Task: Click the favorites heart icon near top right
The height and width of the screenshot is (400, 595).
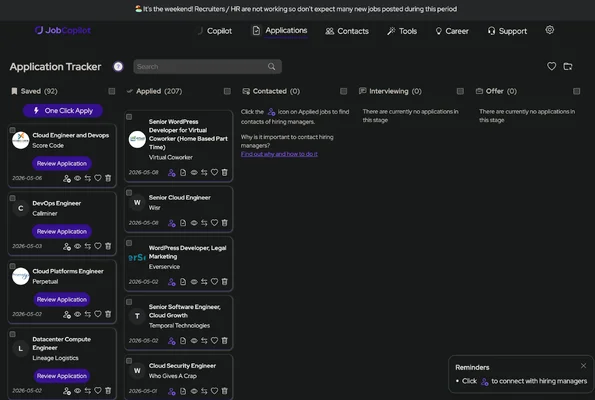Action: point(551,66)
